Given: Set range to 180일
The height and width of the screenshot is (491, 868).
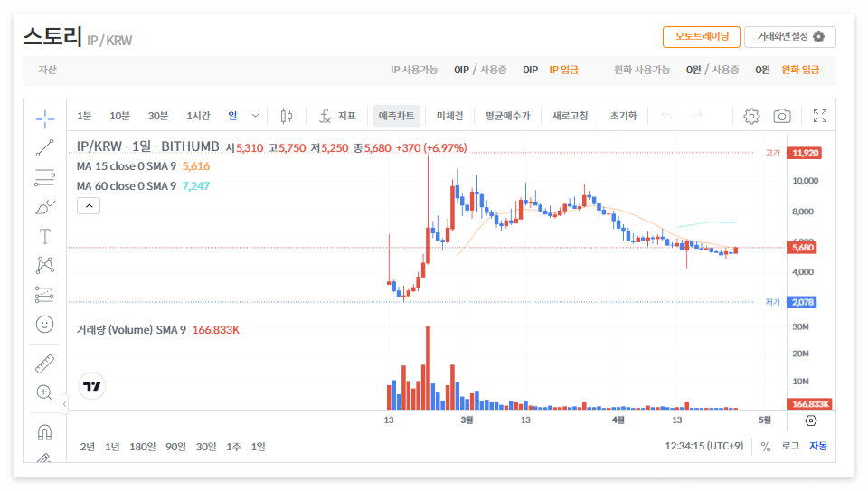Looking at the screenshot, I should [x=142, y=447].
